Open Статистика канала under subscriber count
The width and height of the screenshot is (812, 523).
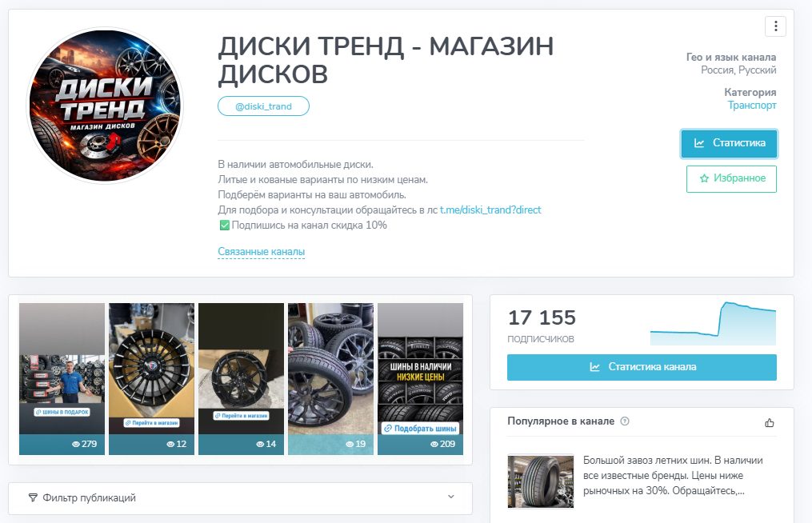[642, 367]
